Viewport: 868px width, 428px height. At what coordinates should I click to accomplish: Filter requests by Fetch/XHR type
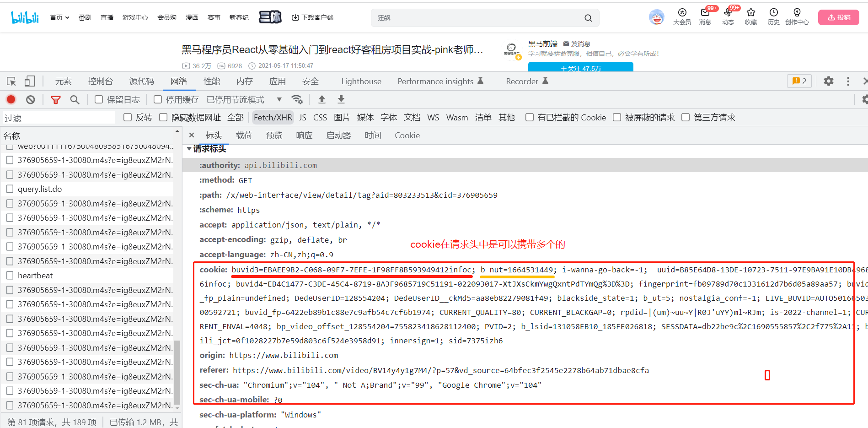[x=273, y=117]
